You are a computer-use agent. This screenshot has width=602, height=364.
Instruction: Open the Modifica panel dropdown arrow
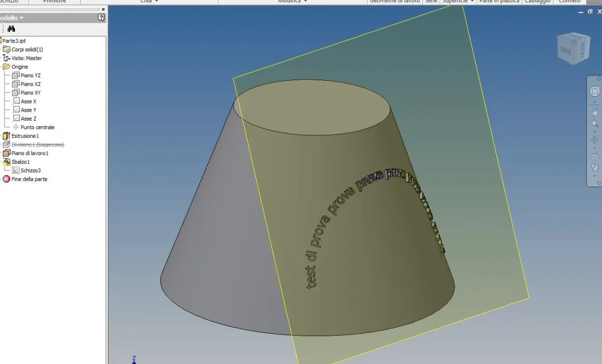coord(305,2)
